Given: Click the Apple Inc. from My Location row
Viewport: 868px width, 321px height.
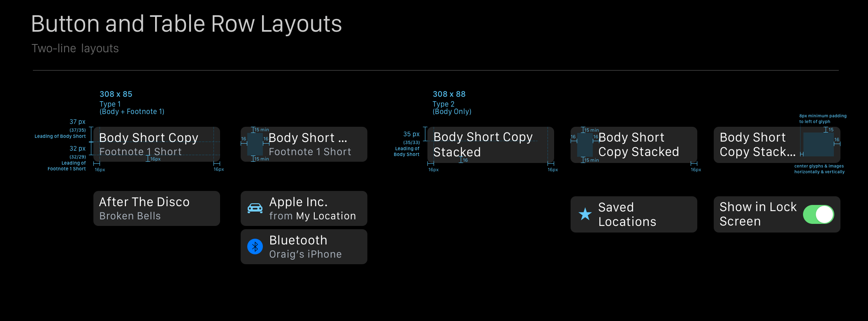Looking at the screenshot, I should [304, 208].
